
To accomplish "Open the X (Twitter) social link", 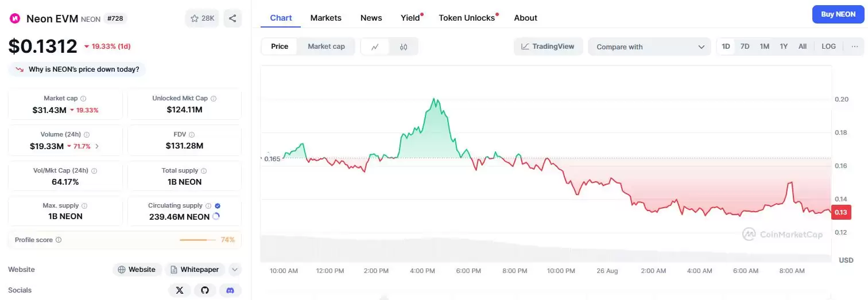I will [180, 290].
